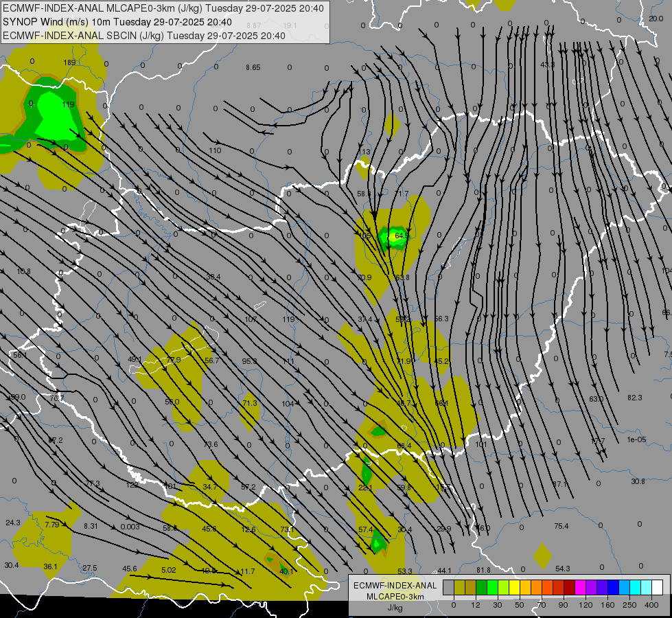Click the map value 8.65
The height and width of the screenshot is (618, 672).
point(253,67)
